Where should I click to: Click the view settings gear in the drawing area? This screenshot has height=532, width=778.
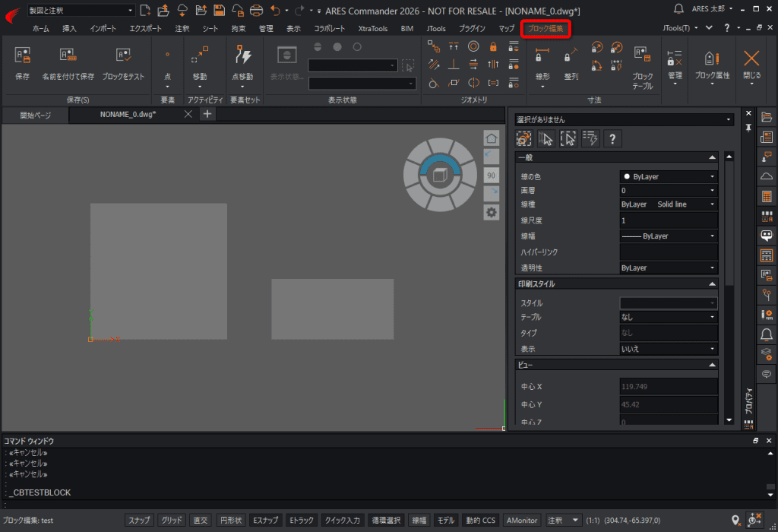tap(492, 212)
